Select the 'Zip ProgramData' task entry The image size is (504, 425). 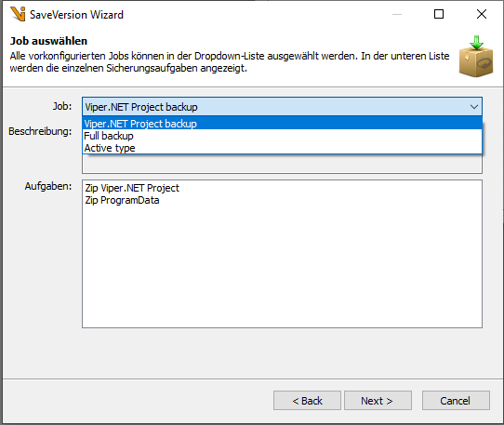(x=122, y=200)
